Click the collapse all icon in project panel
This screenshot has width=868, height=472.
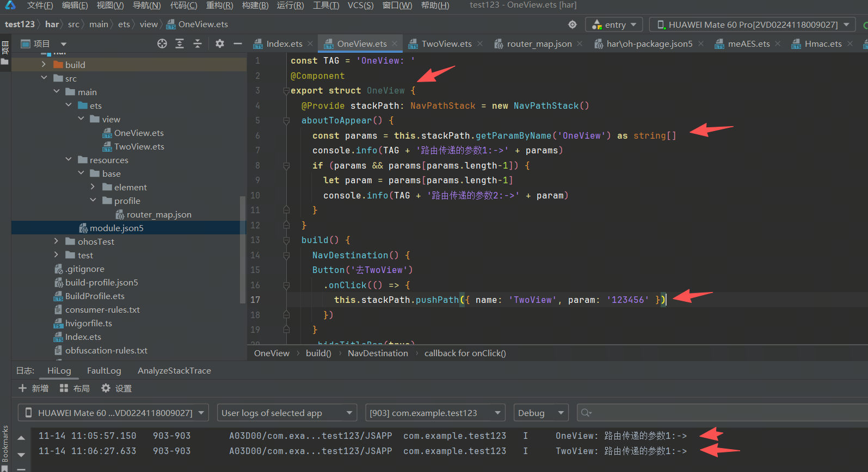(x=198, y=44)
